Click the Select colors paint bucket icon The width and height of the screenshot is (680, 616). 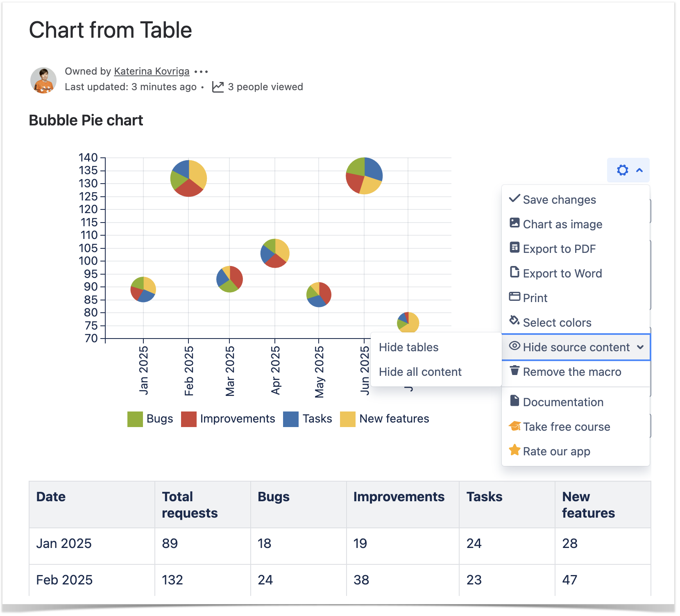point(515,321)
